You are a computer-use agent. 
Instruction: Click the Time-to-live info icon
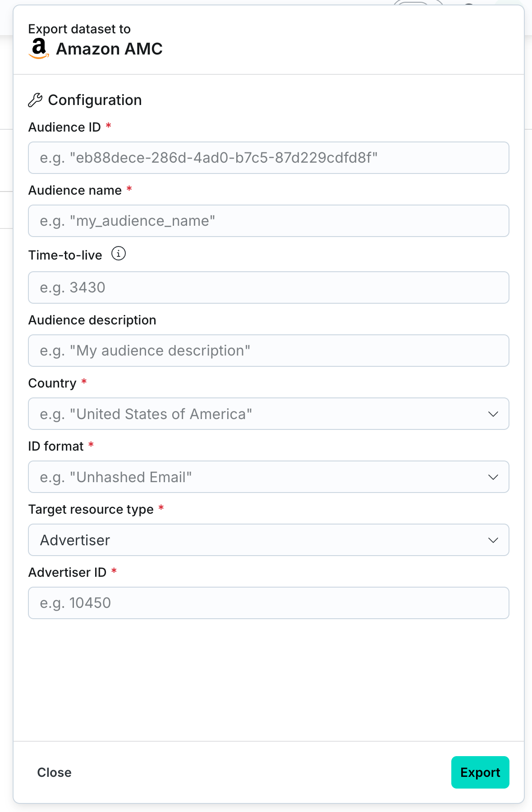click(x=119, y=254)
